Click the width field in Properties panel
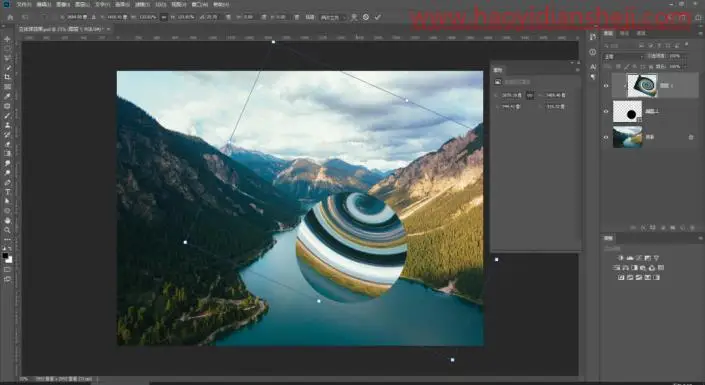Screen dimensions: 705x385 click(511, 95)
